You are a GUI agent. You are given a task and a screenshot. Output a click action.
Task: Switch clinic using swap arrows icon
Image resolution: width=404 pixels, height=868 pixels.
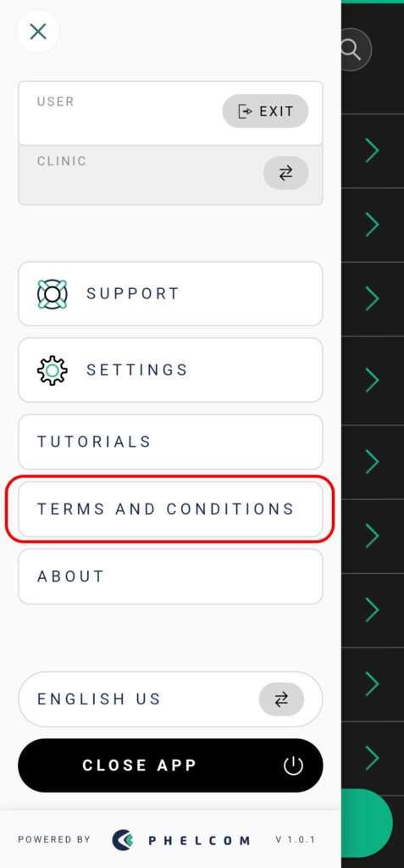click(285, 173)
